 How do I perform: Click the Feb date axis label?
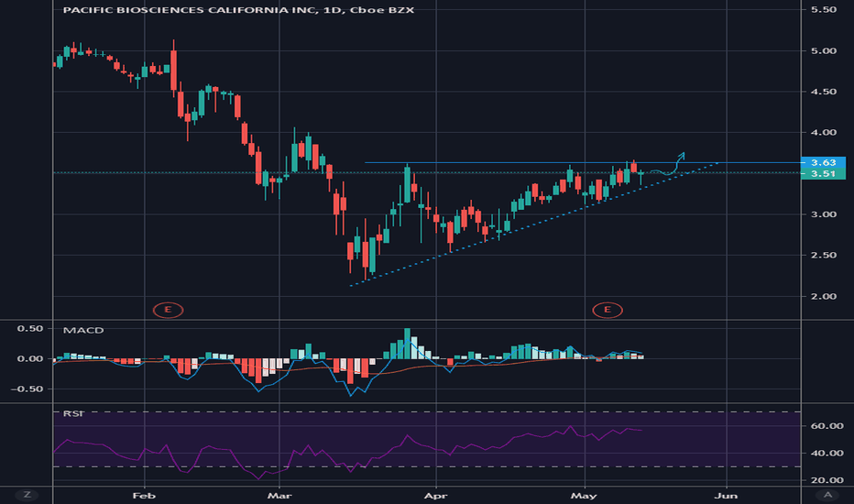click(x=145, y=495)
